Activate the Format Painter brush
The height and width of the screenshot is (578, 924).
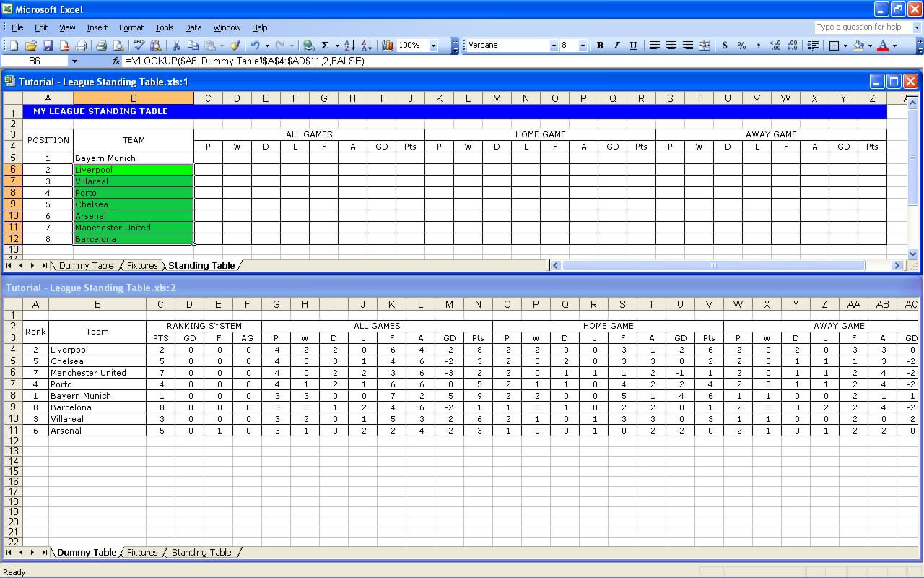235,46
